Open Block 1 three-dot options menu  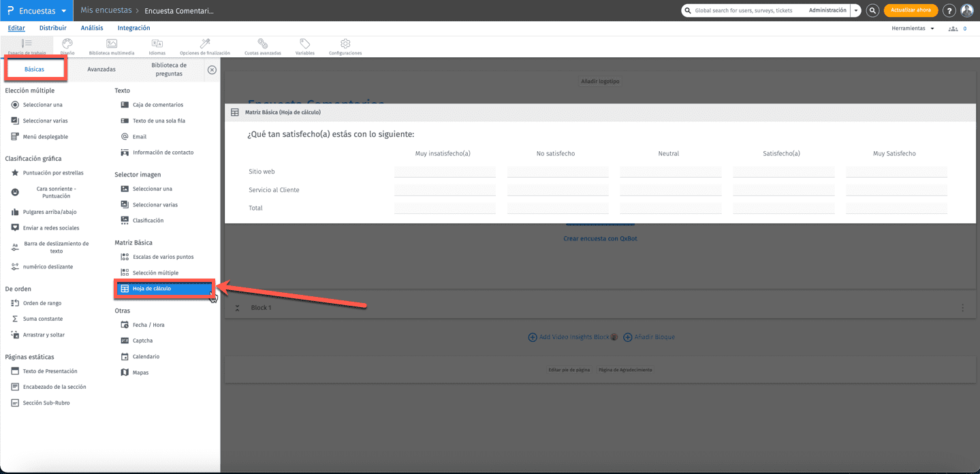click(x=962, y=308)
